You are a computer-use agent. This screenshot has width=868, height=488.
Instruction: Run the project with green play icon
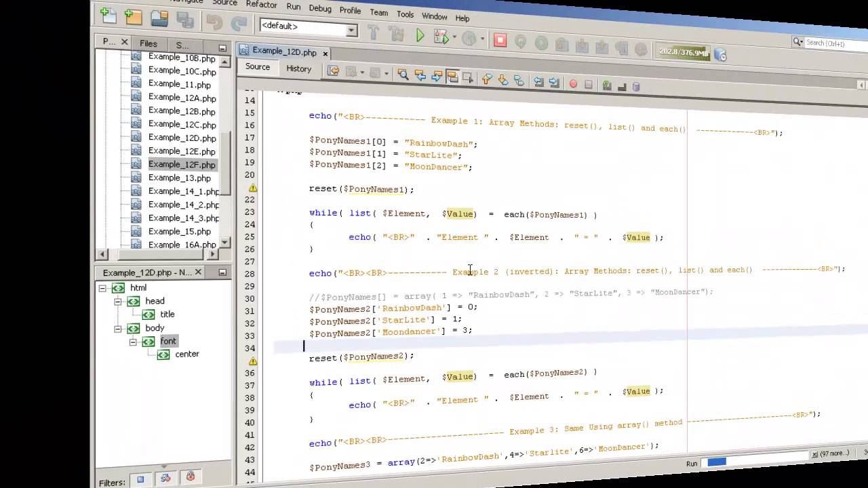(420, 36)
